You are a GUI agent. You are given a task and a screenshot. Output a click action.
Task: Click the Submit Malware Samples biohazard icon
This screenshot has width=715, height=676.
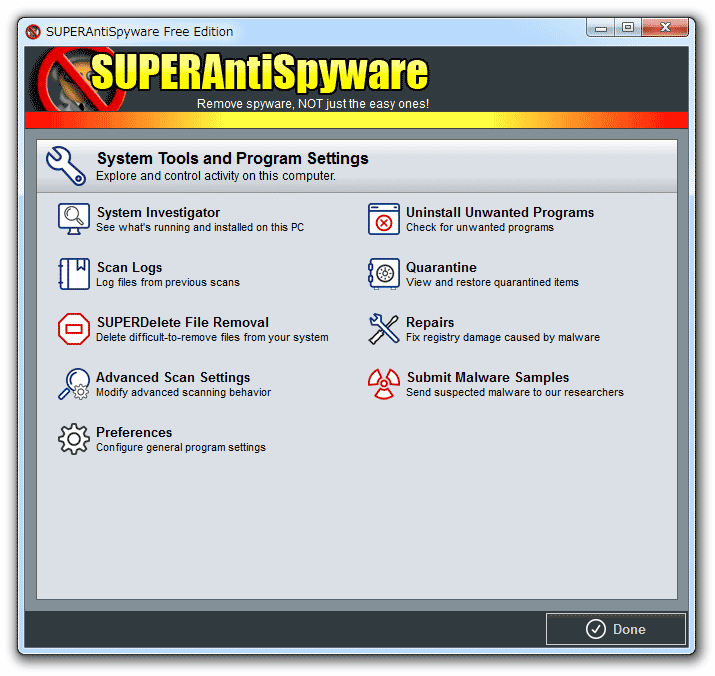(x=383, y=384)
